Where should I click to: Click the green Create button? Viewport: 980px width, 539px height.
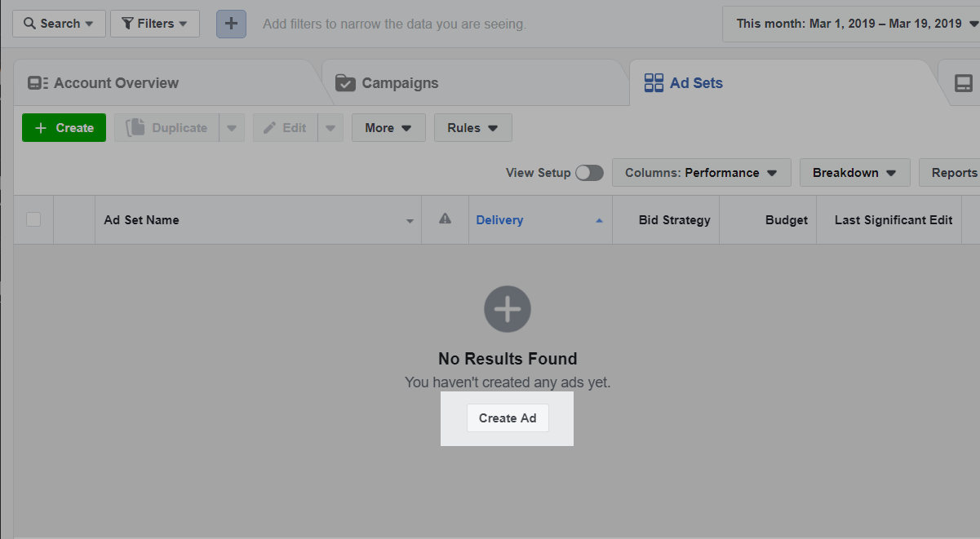64,128
